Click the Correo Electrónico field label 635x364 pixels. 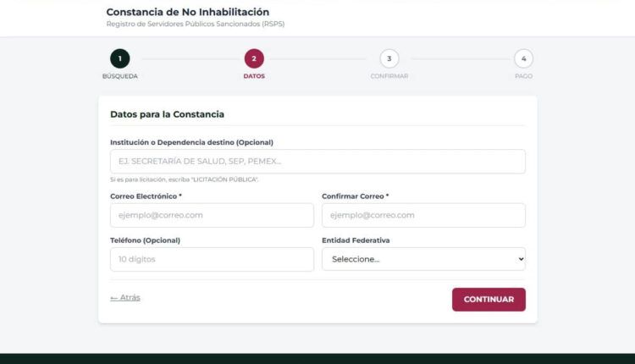tap(146, 196)
